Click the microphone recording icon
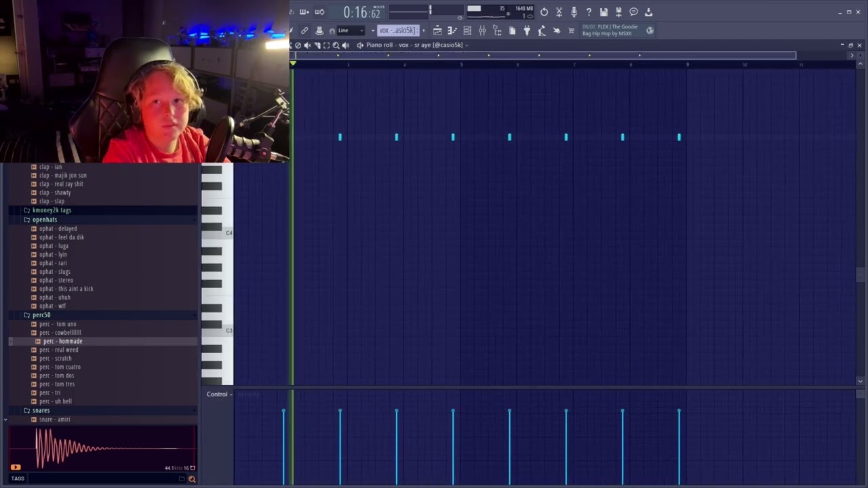Screen dimensions: 868x488 pyautogui.click(x=574, y=12)
